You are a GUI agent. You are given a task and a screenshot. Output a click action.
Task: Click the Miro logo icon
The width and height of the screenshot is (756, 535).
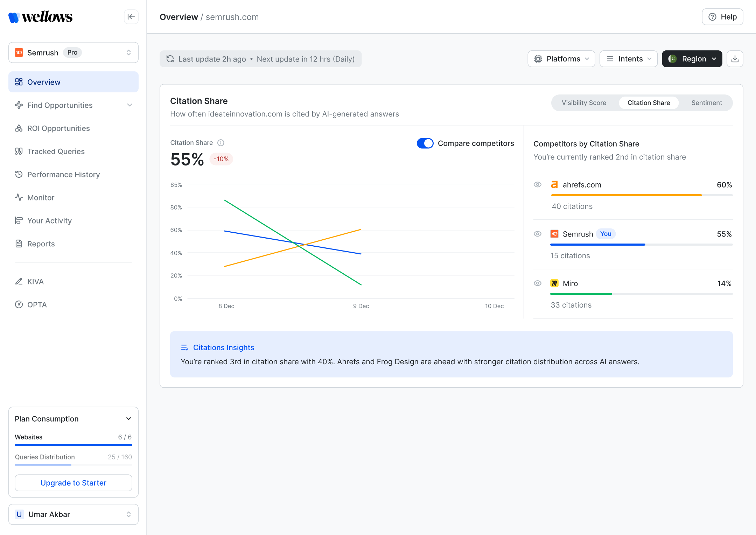tap(554, 283)
